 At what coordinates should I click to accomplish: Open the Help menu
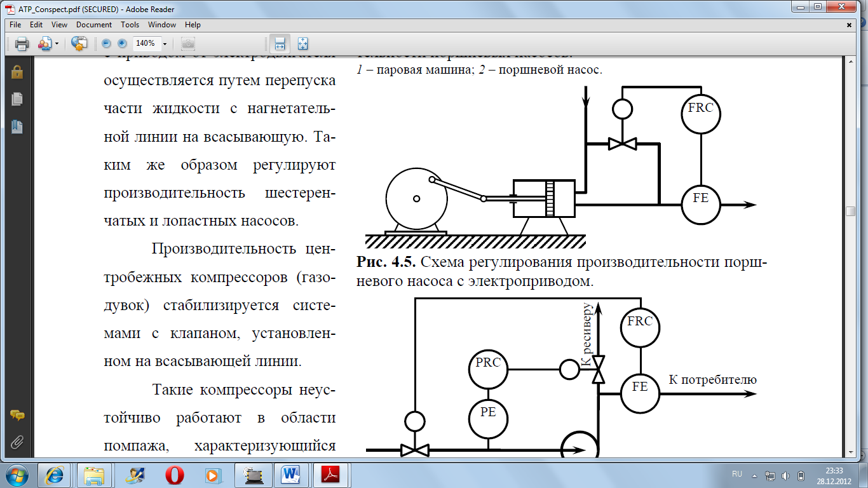click(193, 25)
